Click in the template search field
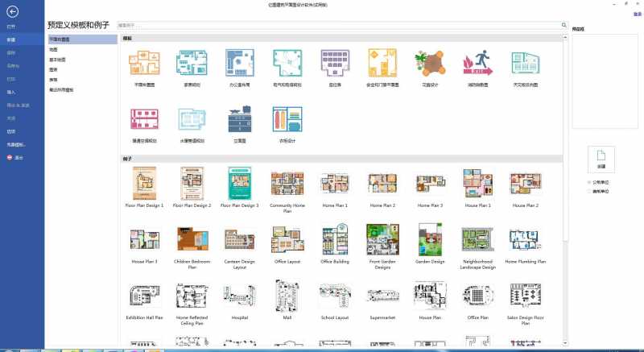 tap(338, 26)
